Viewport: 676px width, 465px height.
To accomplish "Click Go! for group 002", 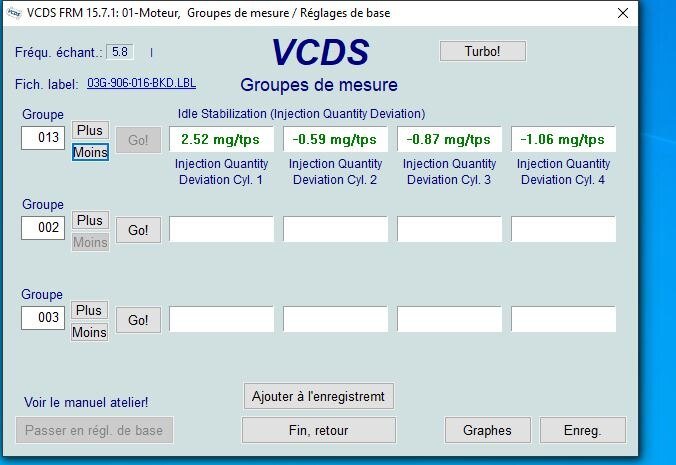I will pyautogui.click(x=138, y=230).
